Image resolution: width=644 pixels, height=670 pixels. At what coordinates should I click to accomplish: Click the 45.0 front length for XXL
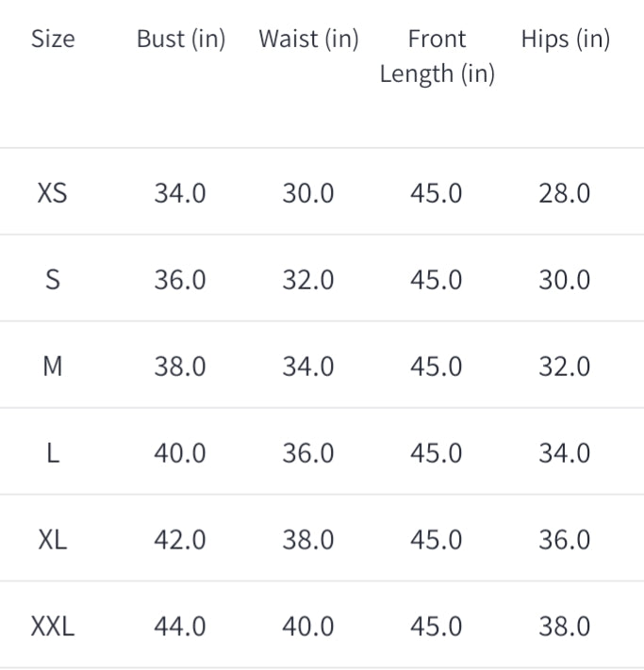point(437,627)
